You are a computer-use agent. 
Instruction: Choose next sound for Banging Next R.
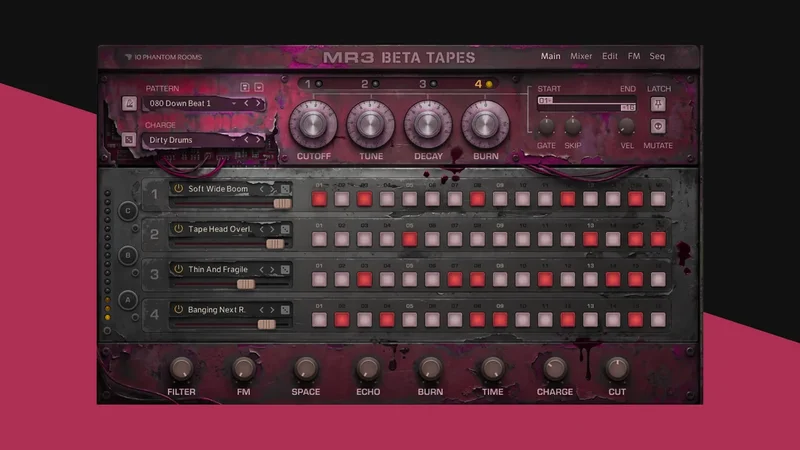click(272, 310)
